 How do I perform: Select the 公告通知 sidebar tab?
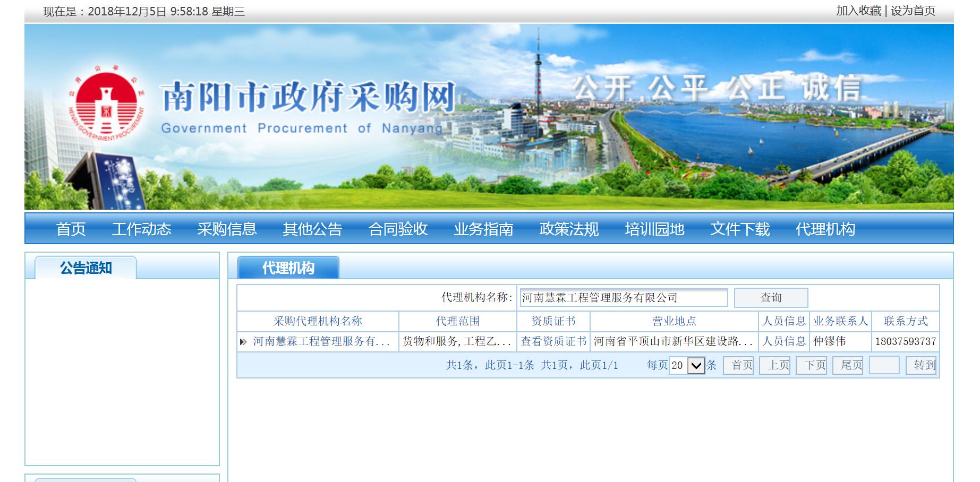click(x=86, y=268)
